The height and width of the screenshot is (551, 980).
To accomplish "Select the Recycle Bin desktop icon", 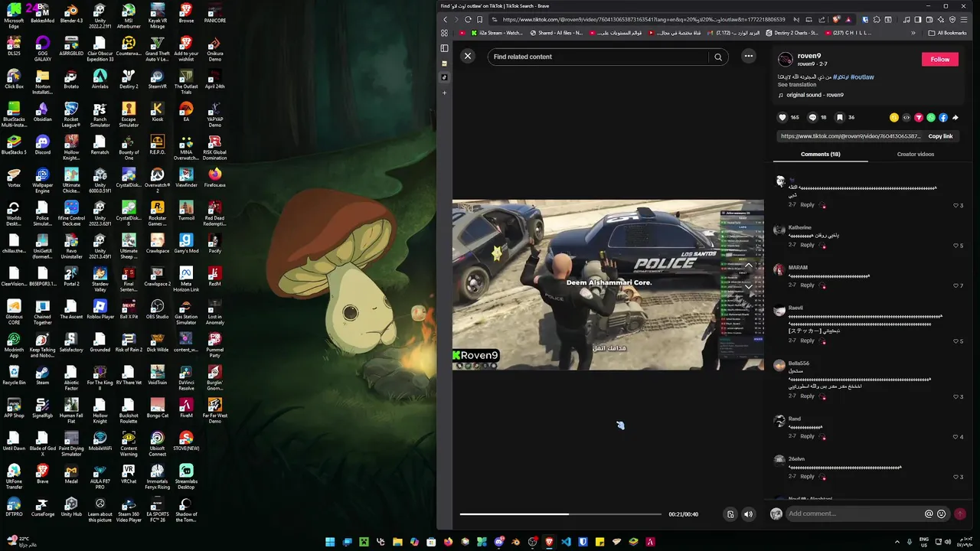I will point(14,375).
